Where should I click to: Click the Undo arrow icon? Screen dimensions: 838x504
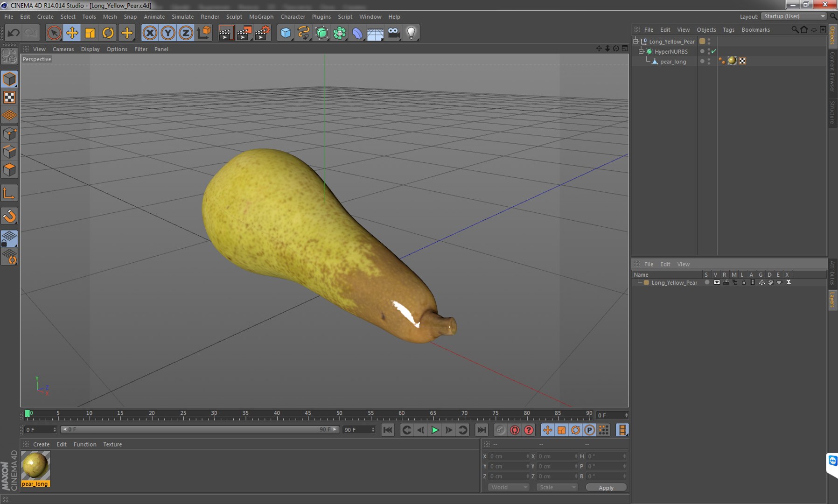[x=14, y=33]
